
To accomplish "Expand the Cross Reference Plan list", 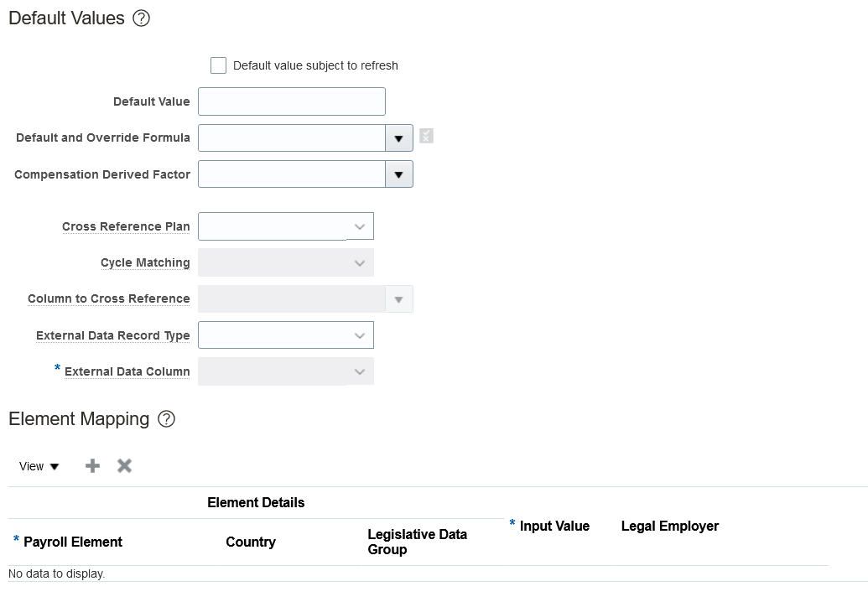I will click(x=360, y=226).
